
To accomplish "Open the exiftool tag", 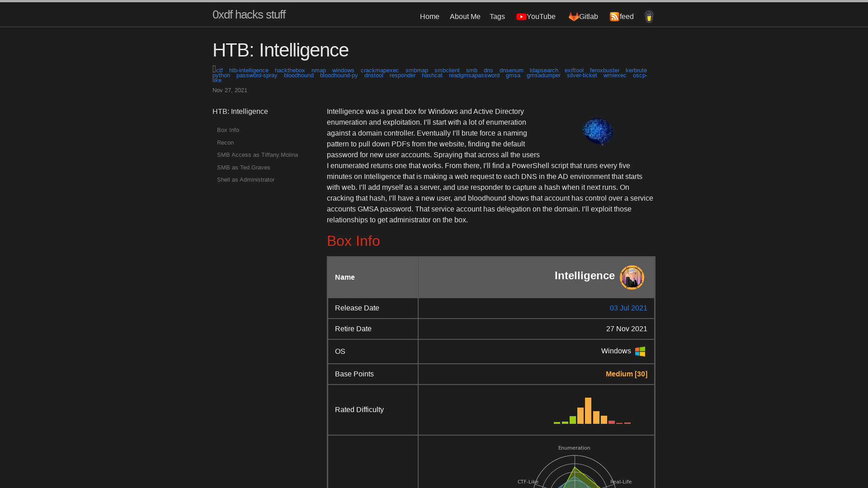I will (x=574, y=70).
